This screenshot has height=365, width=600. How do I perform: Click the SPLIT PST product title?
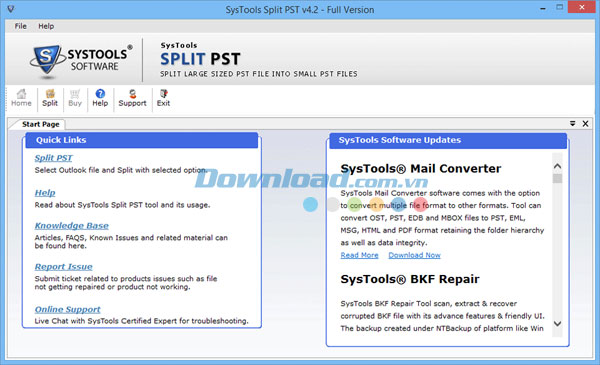(x=200, y=59)
